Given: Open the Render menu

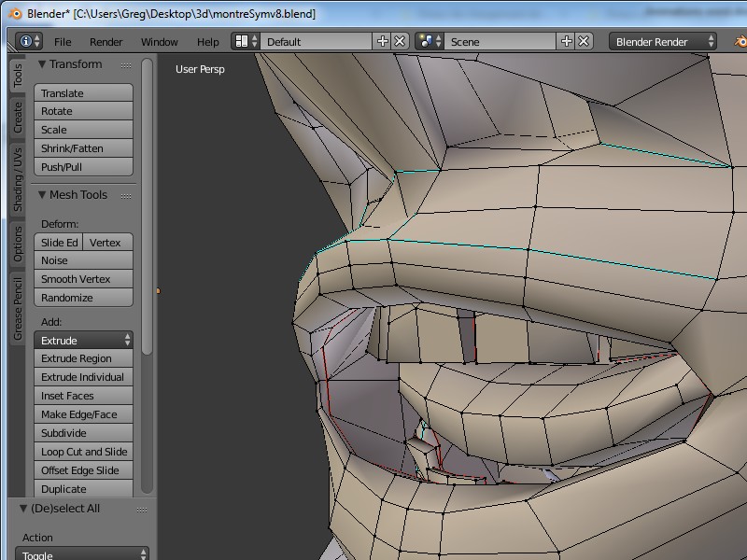Looking at the screenshot, I should tap(106, 42).
